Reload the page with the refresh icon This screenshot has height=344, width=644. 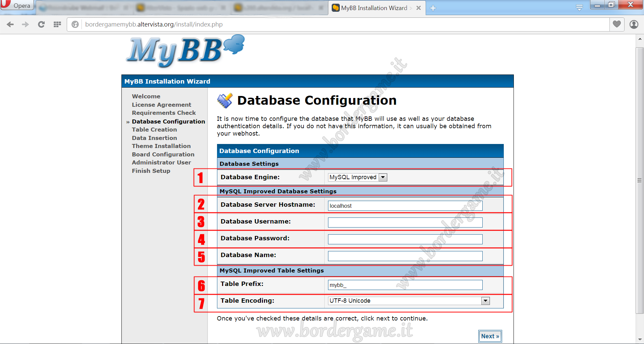point(41,24)
